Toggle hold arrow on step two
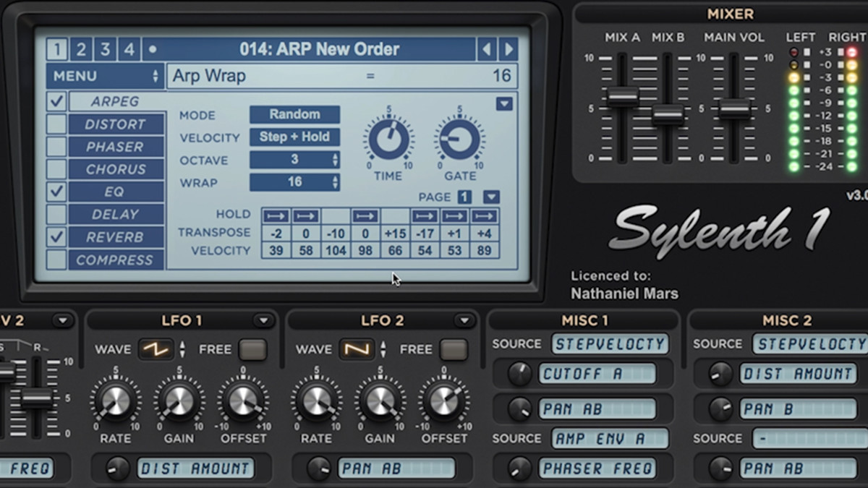 pyautogui.click(x=305, y=215)
